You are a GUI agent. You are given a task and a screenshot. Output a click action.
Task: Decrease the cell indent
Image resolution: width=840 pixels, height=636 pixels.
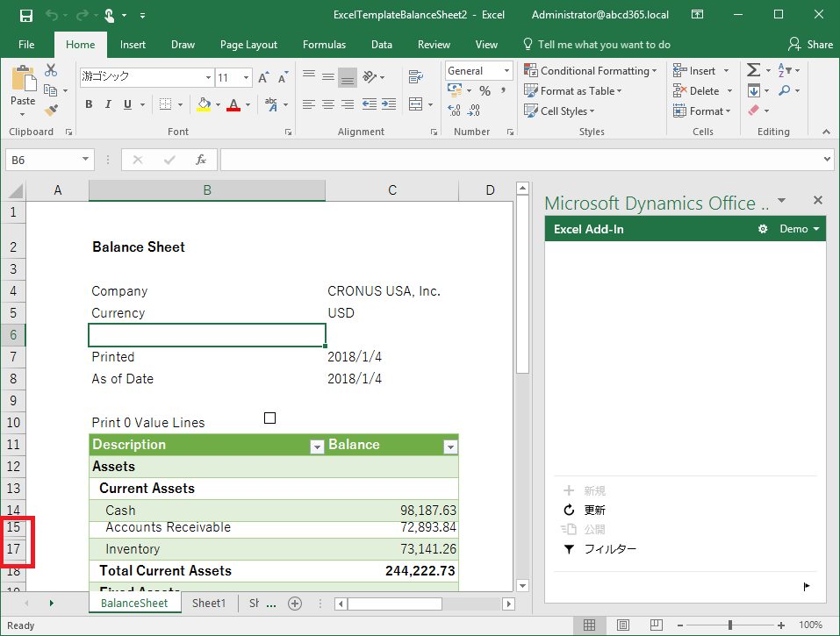click(x=370, y=104)
